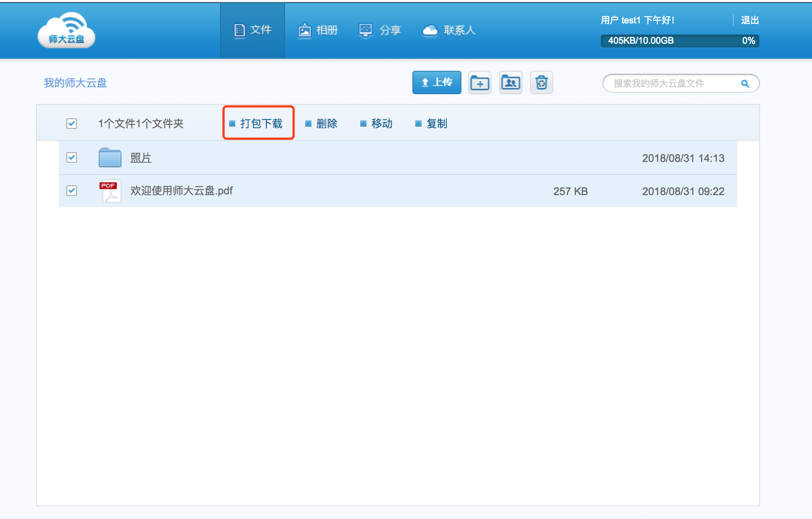Screen dimensions: 812x519
Task: Uncheck the 欢迎使用师大云盘.pdf checkbox
Action: click(x=72, y=191)
